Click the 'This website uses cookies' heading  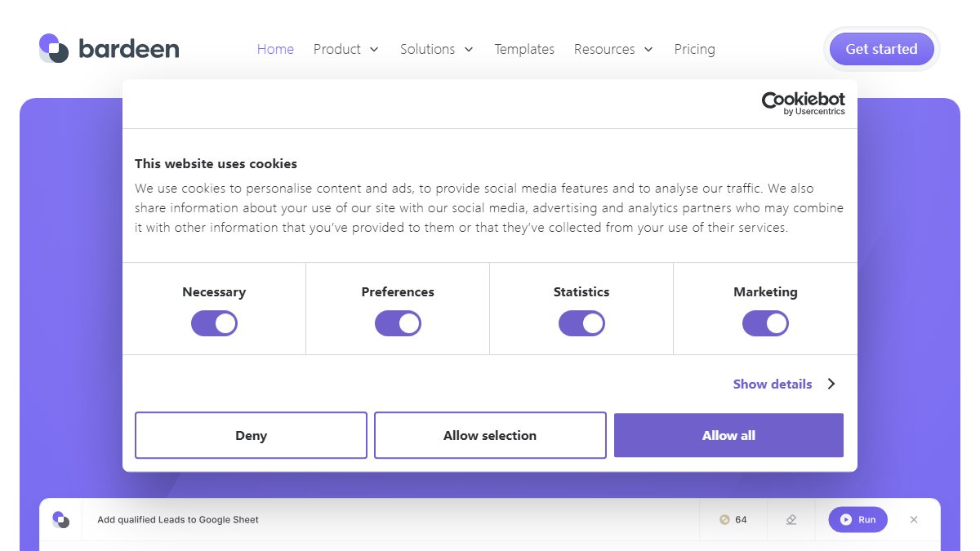pos(216,163)
